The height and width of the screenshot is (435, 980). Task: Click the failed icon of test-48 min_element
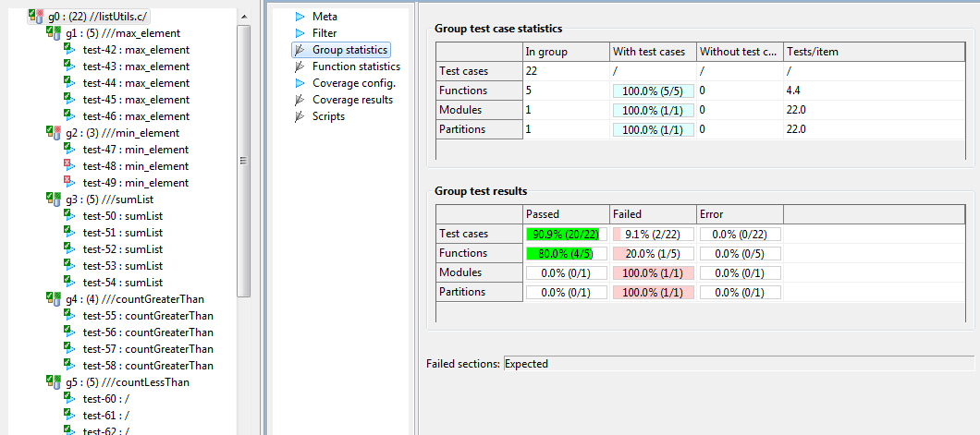pyautogui.click(x=69, y=166)
